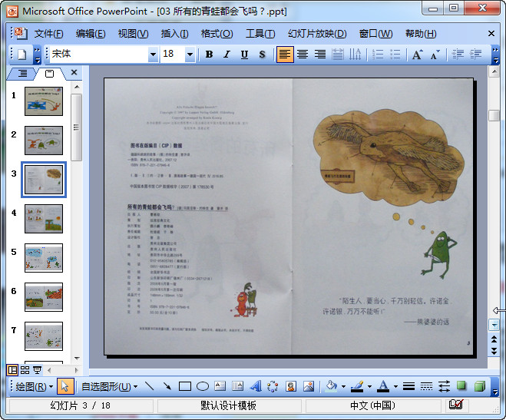Click the font name field showing 宋体
The height and width of the screenshot is (420, 506).
tap(99, 55)
